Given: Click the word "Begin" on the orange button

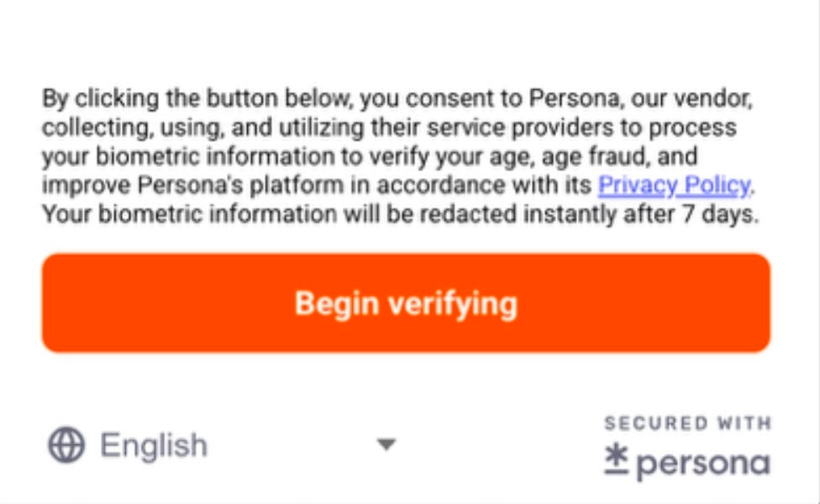Looking at the screenshot, I should tap(338, 303).
